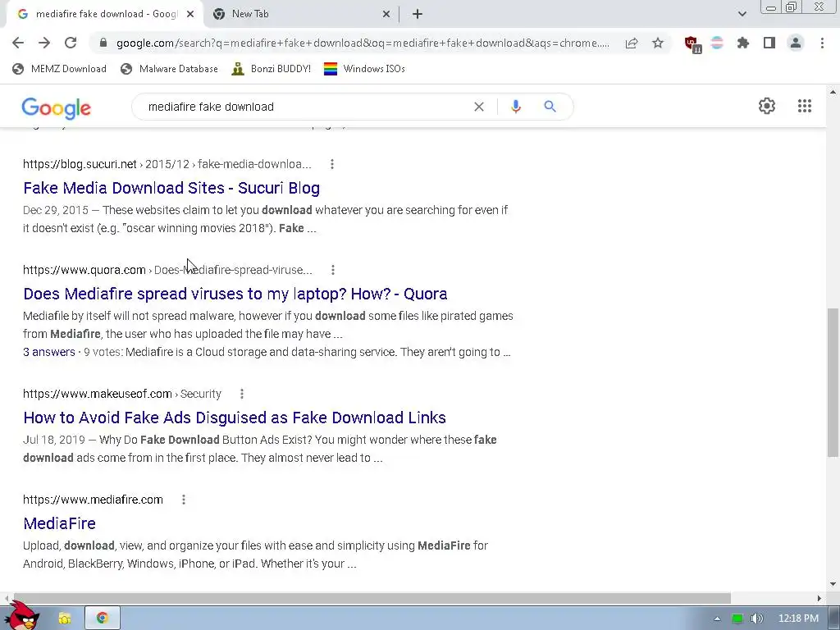Focus the Google search input field
840x630 pixels.
pos(305,107)
